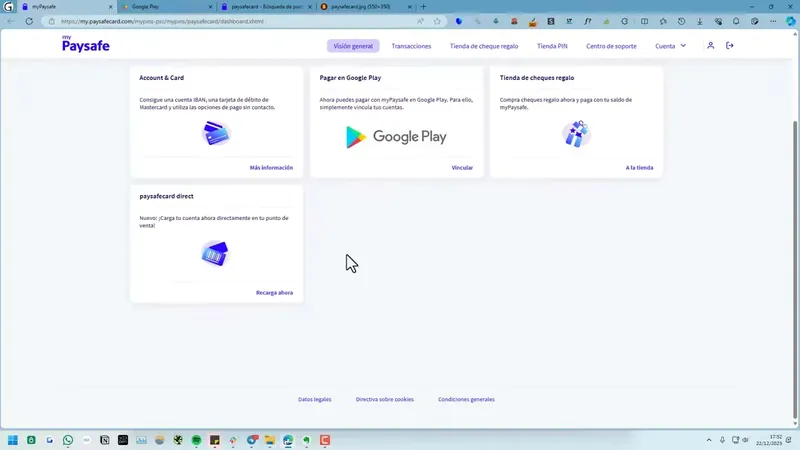Open Condiciones generales footer link
This screenshot has height=450, width=800.
[466, 399]
